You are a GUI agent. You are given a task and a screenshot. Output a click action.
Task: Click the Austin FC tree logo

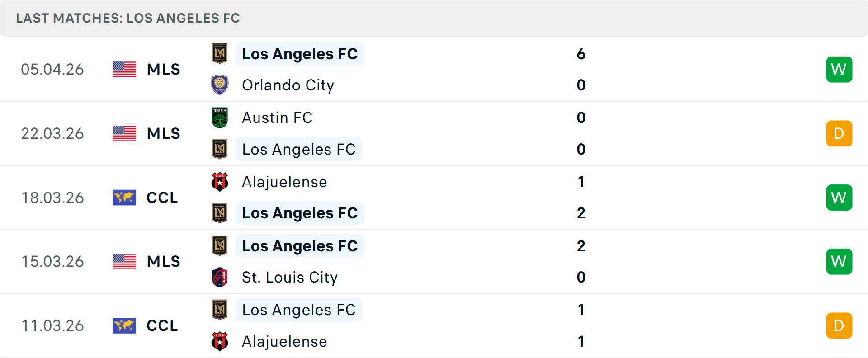tap(220, 118)
